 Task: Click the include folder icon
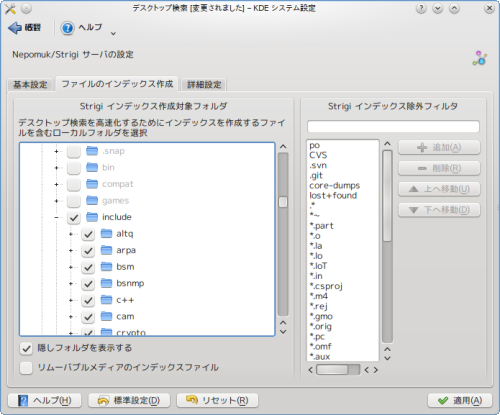pos(92,217)
